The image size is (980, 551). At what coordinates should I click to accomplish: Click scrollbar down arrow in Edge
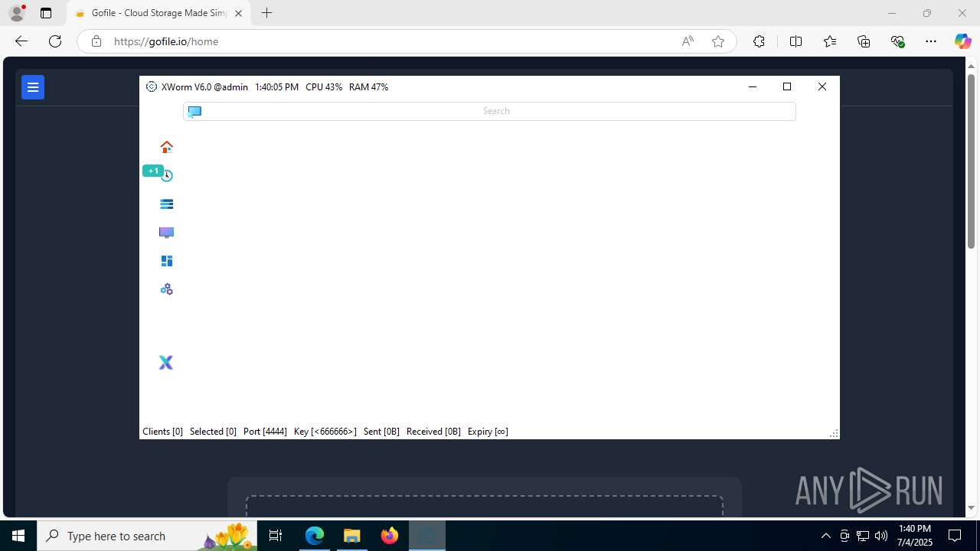[971, 507]
